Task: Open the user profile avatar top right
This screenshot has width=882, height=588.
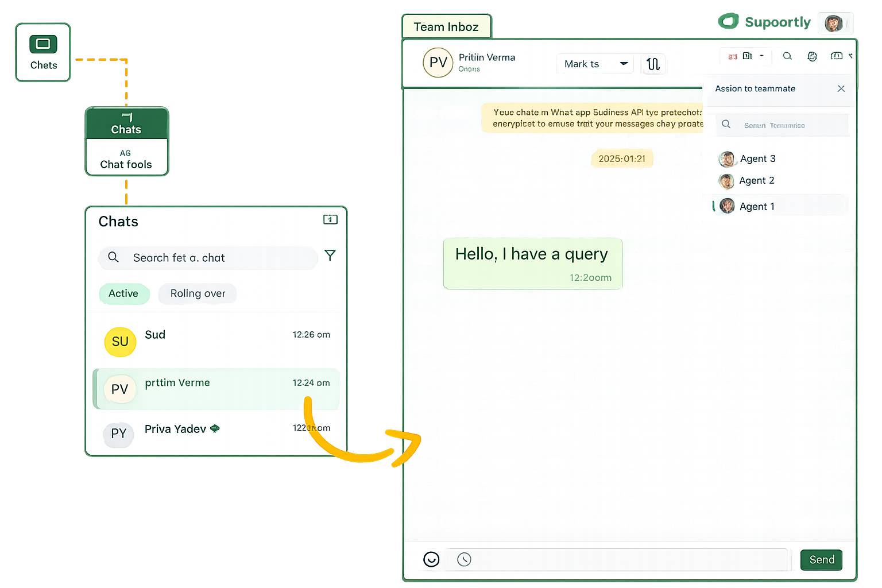Action: pyautogui.click(x=833, y=24)
